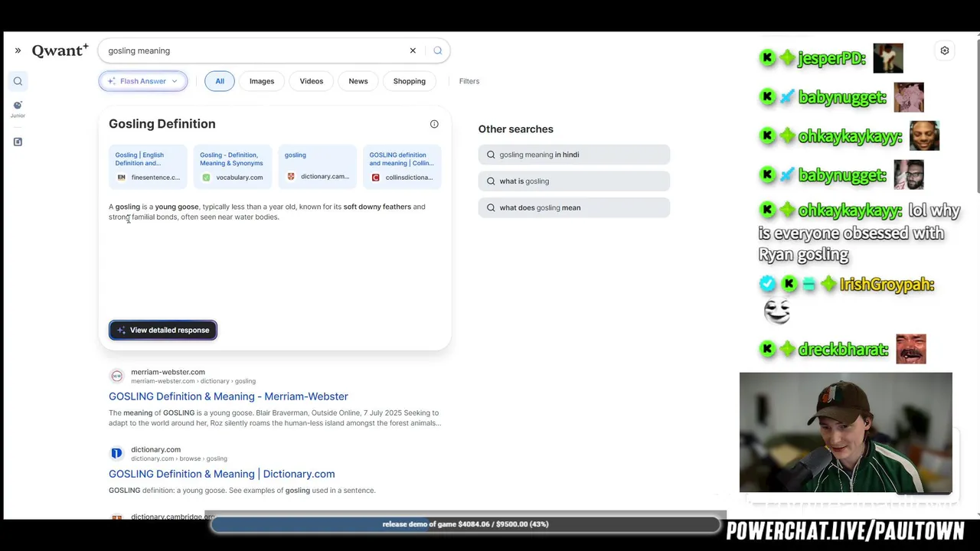Image resolution: width=980 pixels, height=551 pixels.
Task: Open the dictionary.cambridge source card
Action: pyautogui.click(x=318, y=166)
